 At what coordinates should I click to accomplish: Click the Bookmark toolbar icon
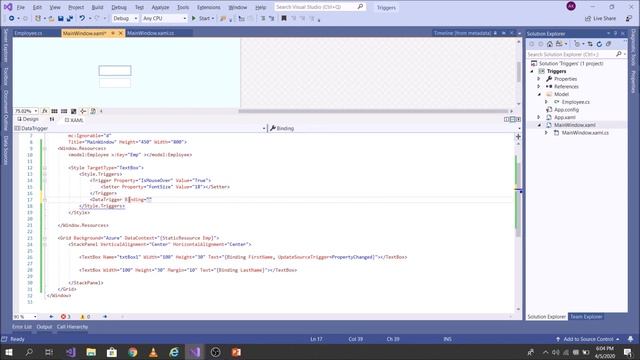[x=284, y=18]
